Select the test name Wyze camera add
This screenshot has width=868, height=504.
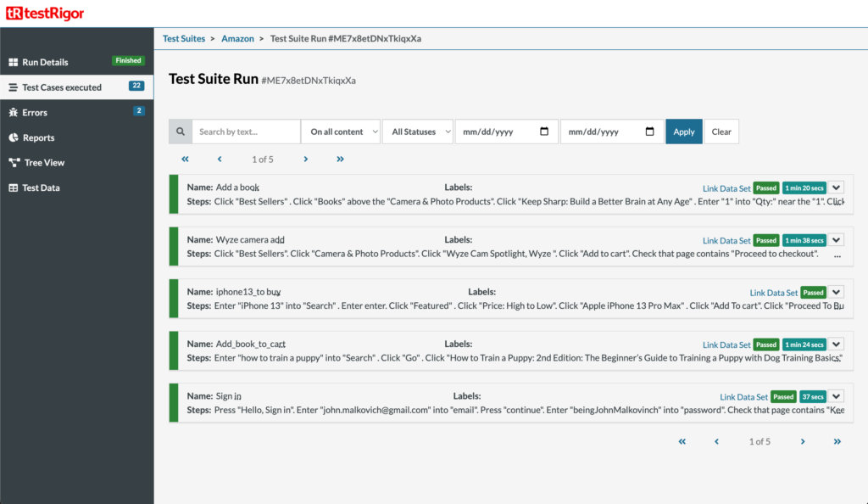(250, 239)
